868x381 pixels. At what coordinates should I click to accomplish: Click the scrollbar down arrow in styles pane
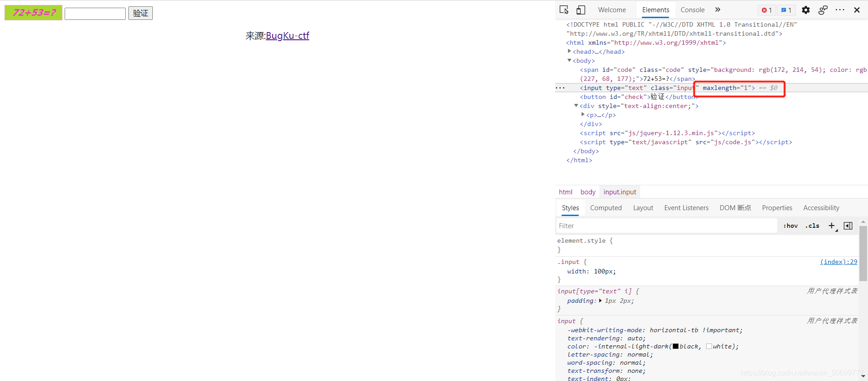click(863, 376)
